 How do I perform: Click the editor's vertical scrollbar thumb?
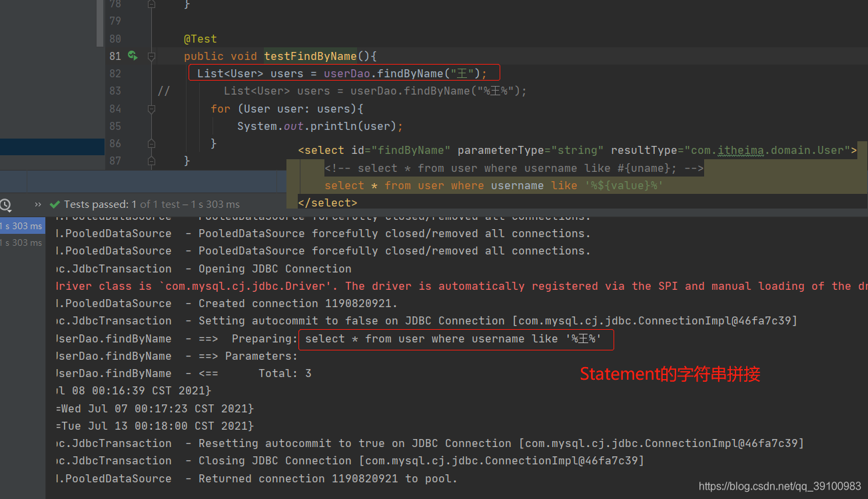coord(100,22)
